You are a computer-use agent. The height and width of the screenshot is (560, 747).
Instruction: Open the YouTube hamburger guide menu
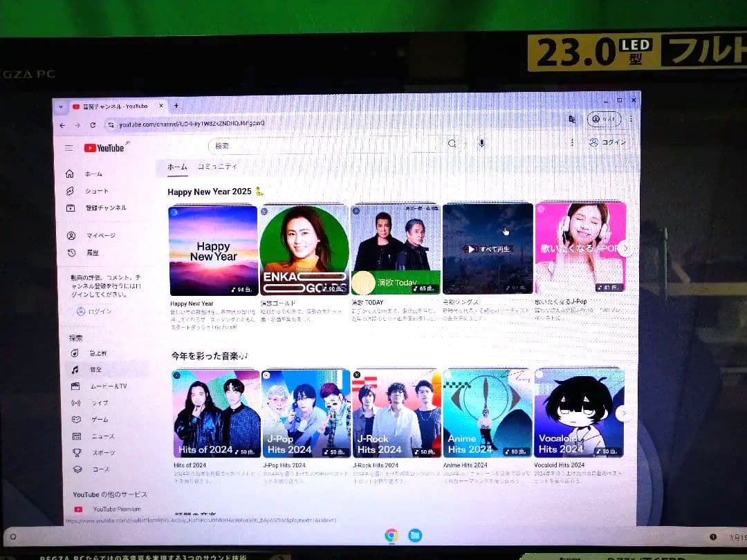click(68, 148)
